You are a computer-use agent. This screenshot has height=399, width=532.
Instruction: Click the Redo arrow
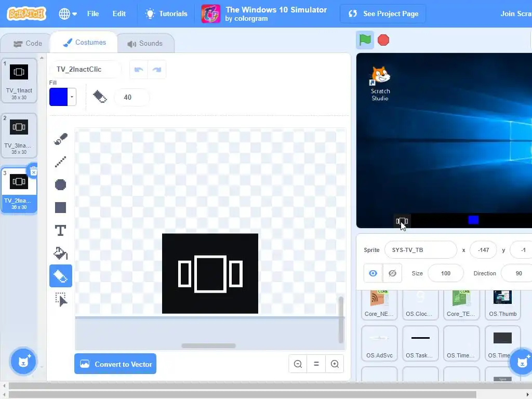(x=157, y=70)
